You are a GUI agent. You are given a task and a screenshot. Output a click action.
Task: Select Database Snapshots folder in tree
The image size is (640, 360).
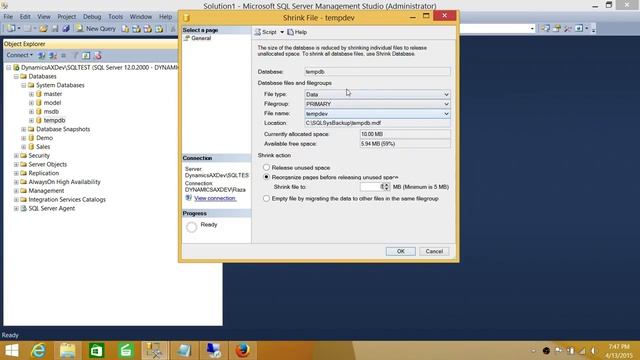63,129
